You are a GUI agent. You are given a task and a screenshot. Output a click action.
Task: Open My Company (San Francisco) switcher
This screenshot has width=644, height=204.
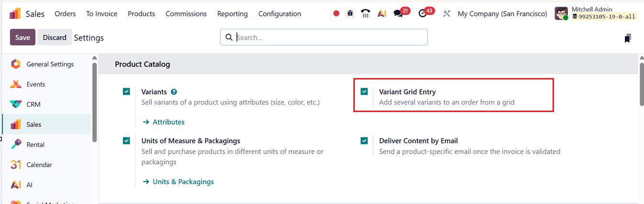502,13
